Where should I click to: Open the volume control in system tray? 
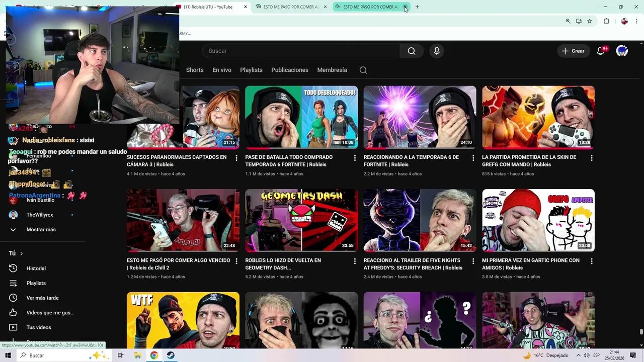click(x=586, y=355)
